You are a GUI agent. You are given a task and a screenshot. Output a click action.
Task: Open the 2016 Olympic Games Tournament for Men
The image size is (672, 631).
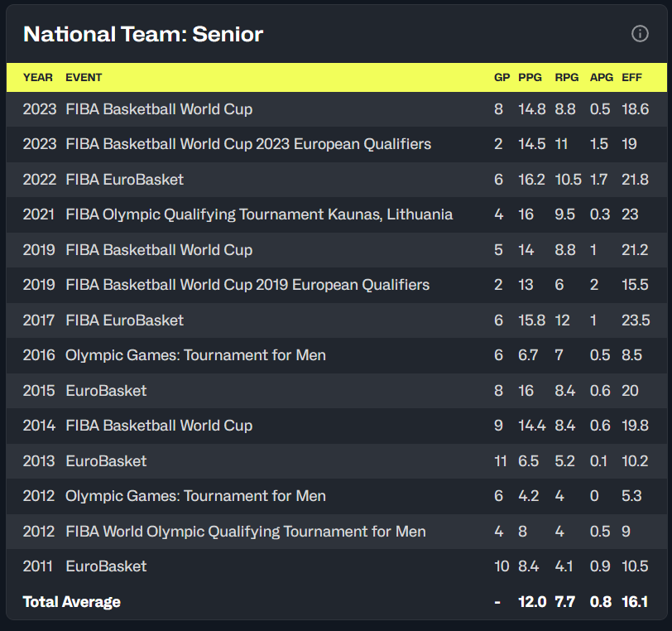(195, 355)
